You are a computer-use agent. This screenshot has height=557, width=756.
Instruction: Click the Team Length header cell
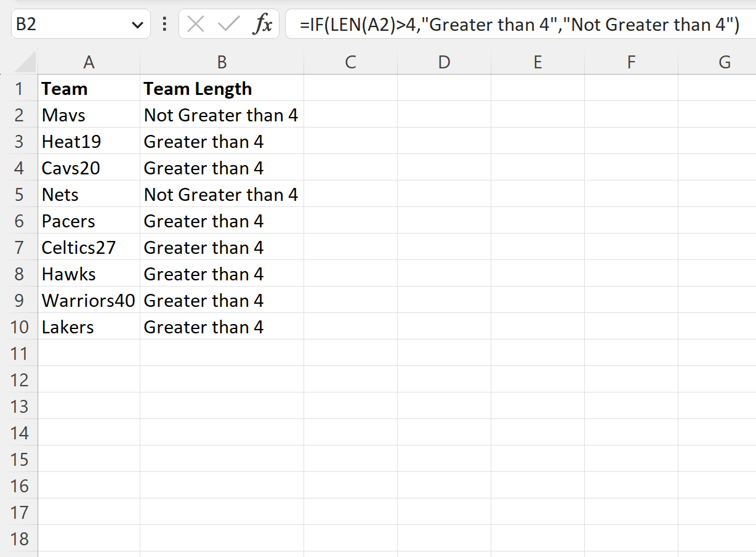coord(222,88)
